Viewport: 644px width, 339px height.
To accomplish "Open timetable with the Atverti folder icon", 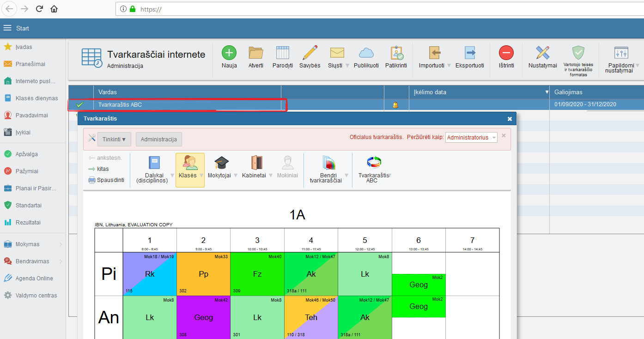I will pyautogui.click(x=255, y=53).
